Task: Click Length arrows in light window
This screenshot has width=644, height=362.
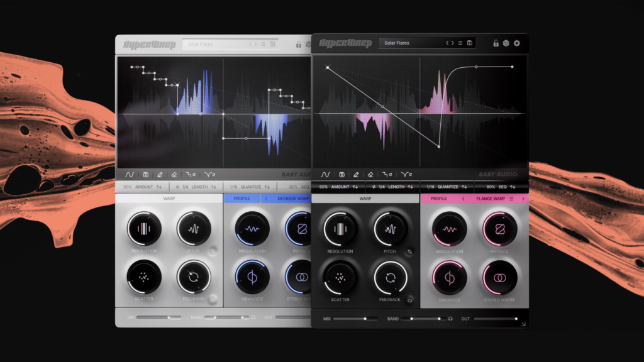Action: tap(214, 187)
